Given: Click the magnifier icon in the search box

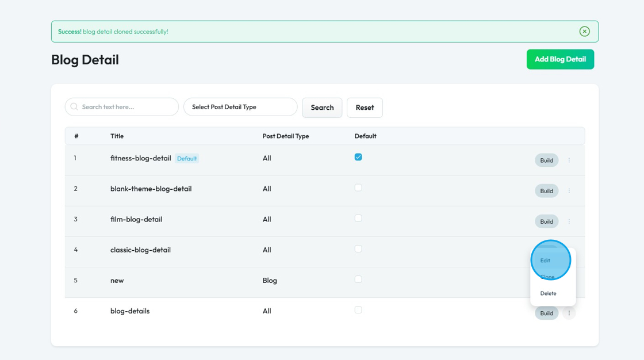Looking at the screenshot, I should click(x=74, y=107).
